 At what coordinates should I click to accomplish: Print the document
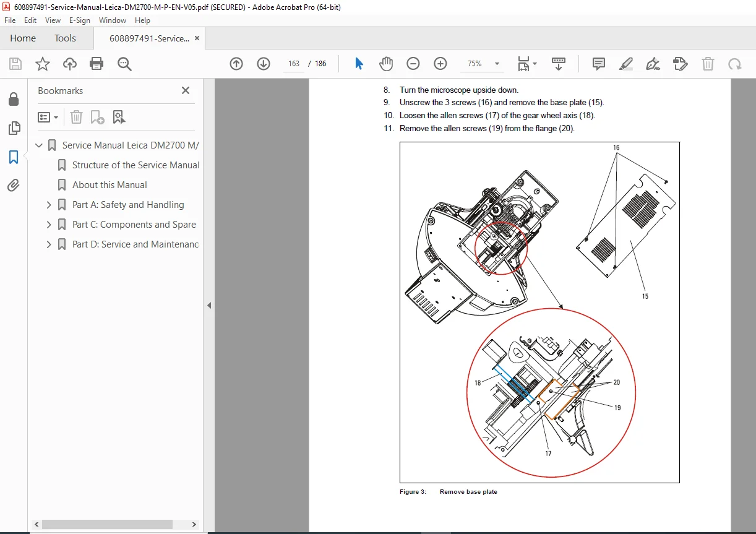(97, 64)
